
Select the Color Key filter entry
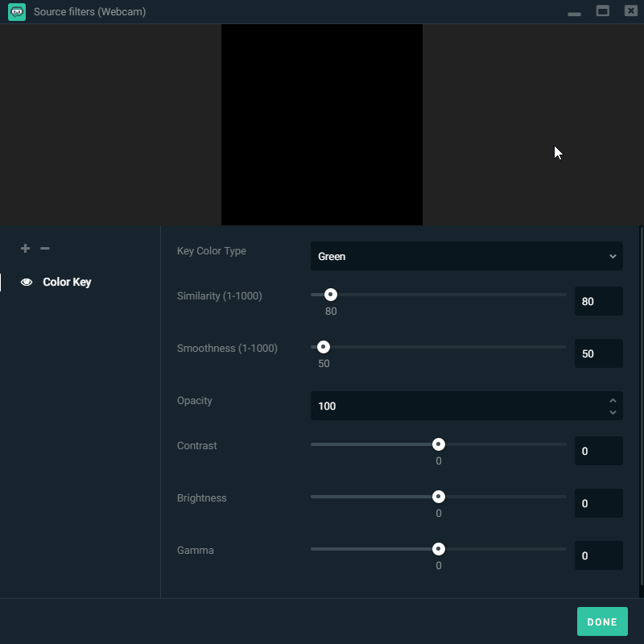point(67,283)
